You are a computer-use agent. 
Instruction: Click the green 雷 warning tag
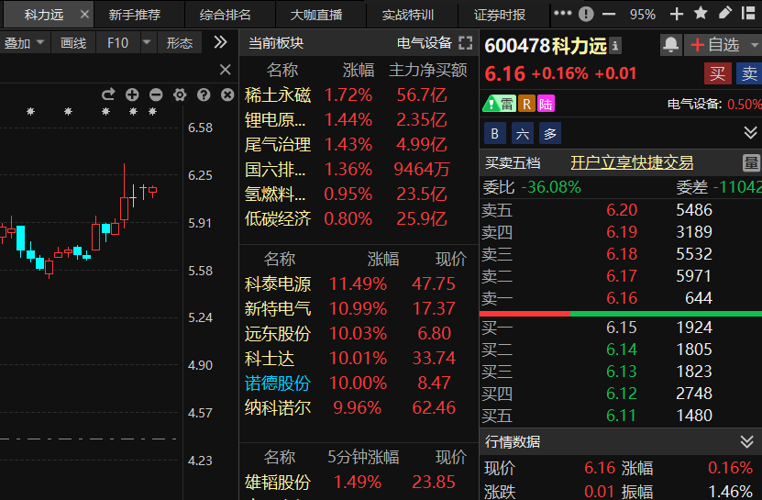[499, 103]
